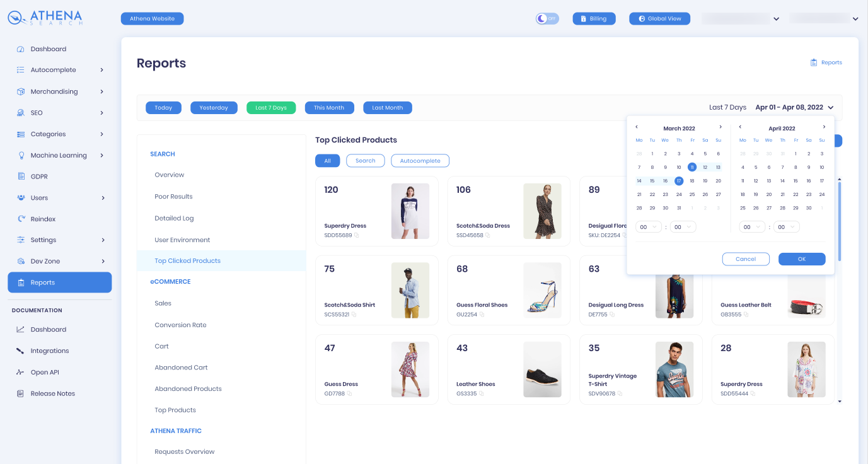This screenshot has width=868, height=464.
Task: Go to previous month in March calendar
Action: pyautogui.click(x=637, y=127)
